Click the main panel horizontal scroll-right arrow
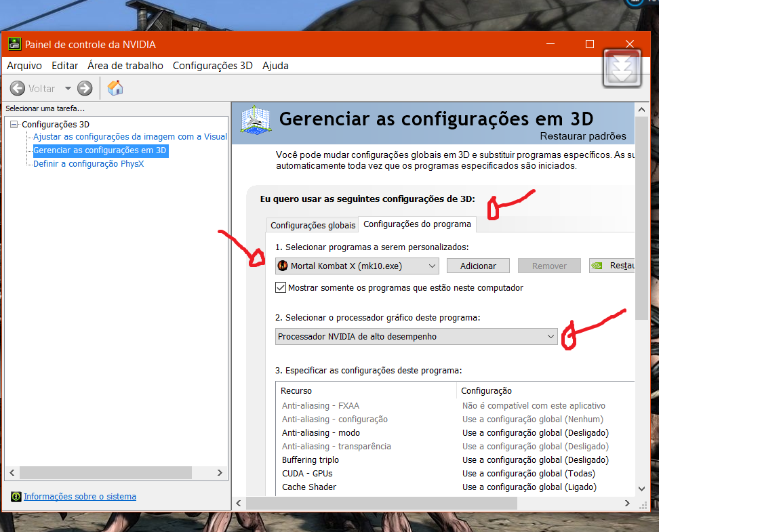781x532 pixels. 627,504
